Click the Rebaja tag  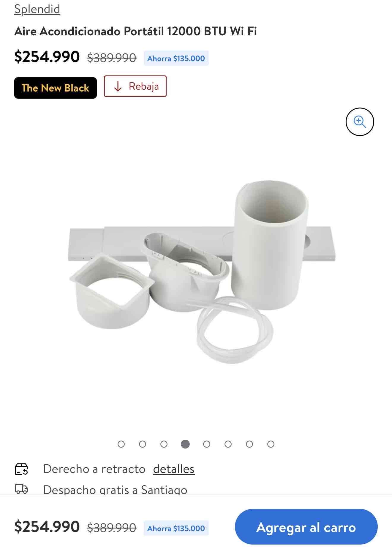[135, 86]
